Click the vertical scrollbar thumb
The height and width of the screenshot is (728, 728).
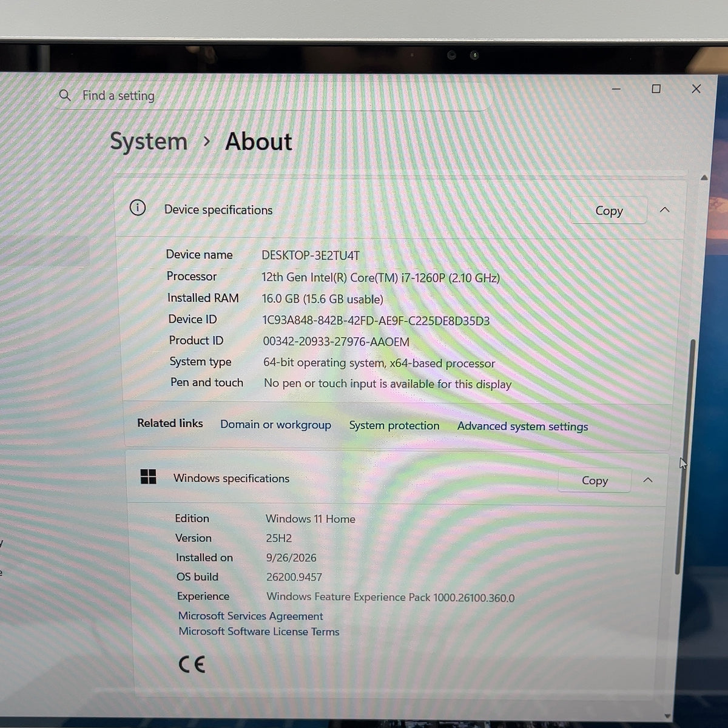pyautogui.click(x=685, y=457)
